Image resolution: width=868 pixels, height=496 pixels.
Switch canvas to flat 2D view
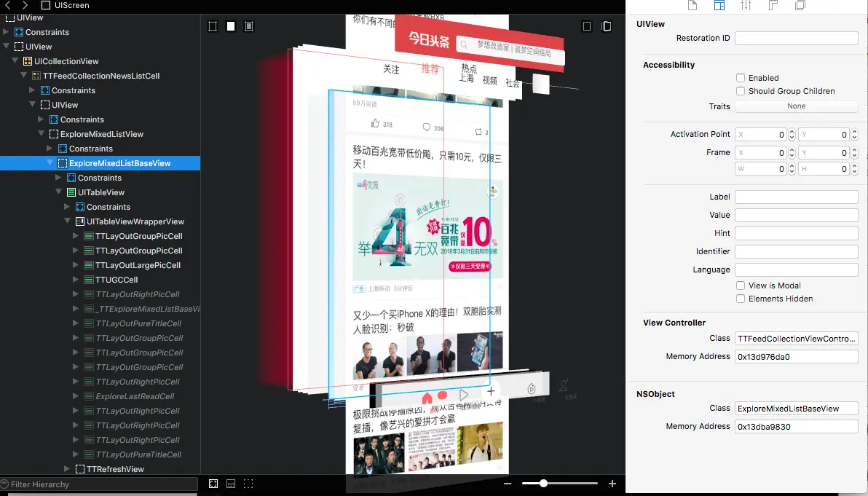tap(587, 26)
